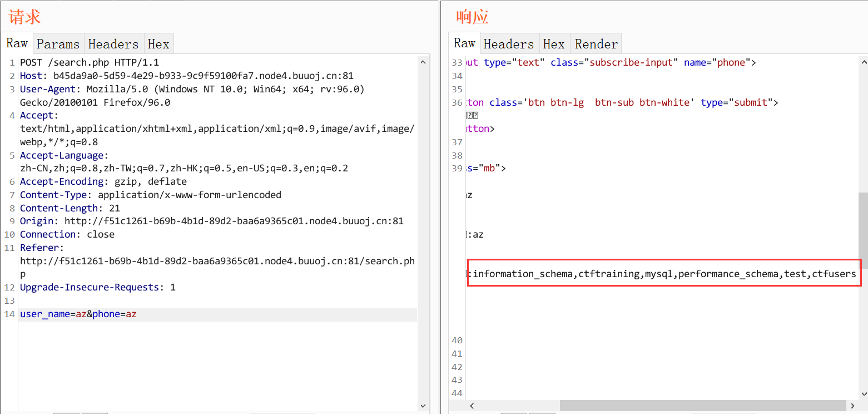Click the subscribe-input class text in response

pyautogui.click(x=634, y=62)
